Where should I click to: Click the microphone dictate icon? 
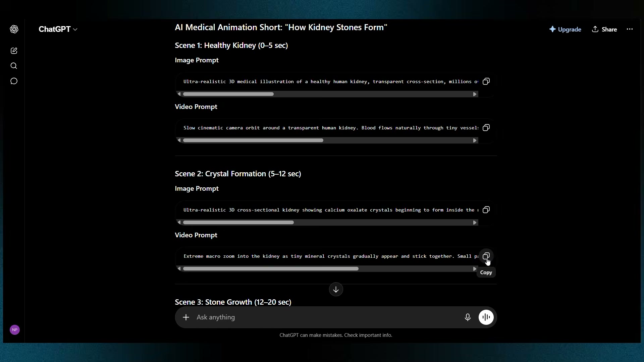point(468,317)
